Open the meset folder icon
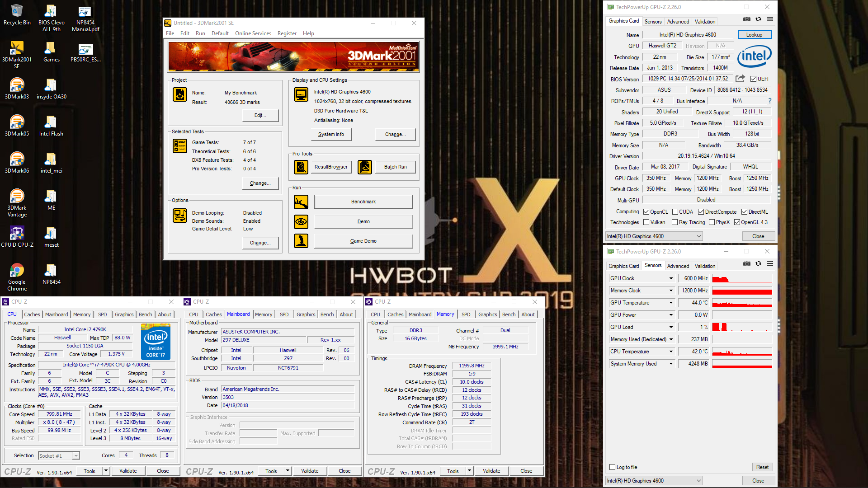Viewport: 868px width, 488px height. point(51,237)
